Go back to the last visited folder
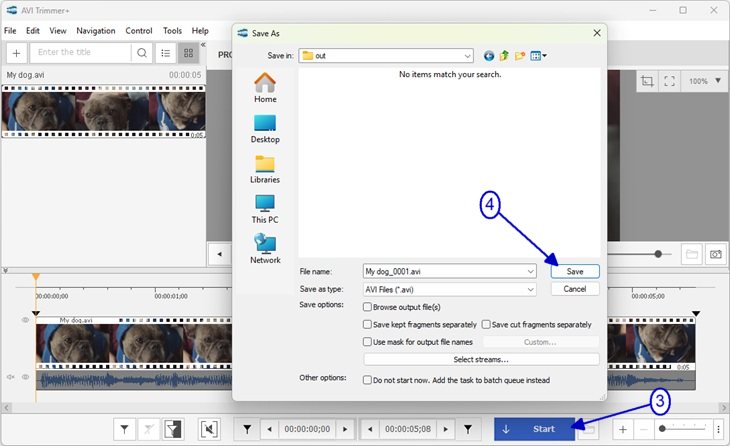This screenshot has height=446, width=730. point(489,56)
